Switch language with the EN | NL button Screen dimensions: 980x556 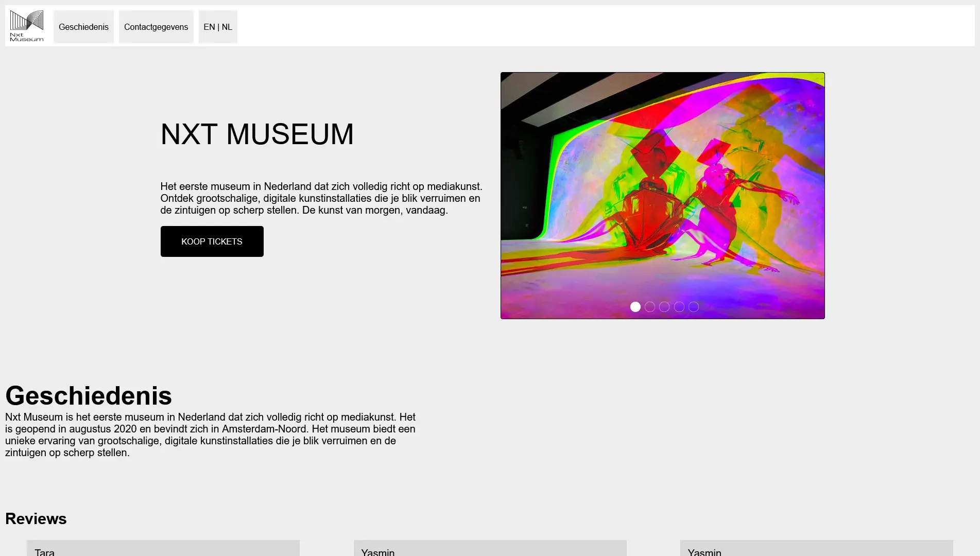pos(218,27)
